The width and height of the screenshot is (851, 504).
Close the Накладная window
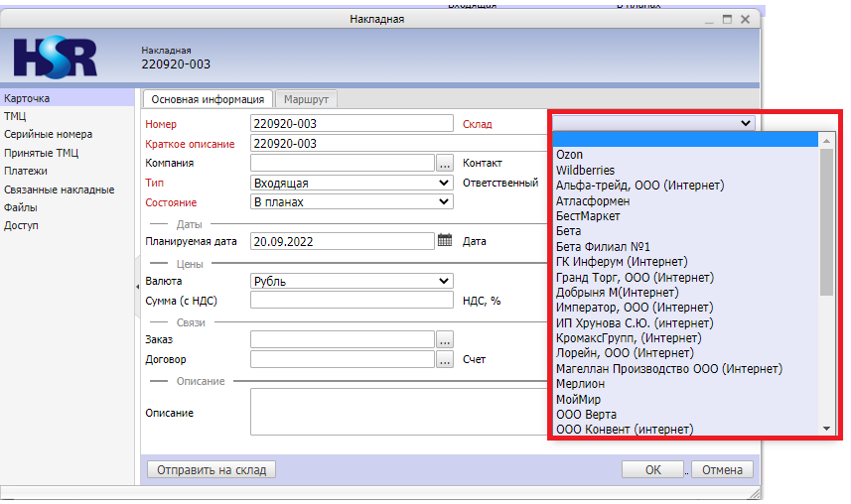(x=745, y=19)
